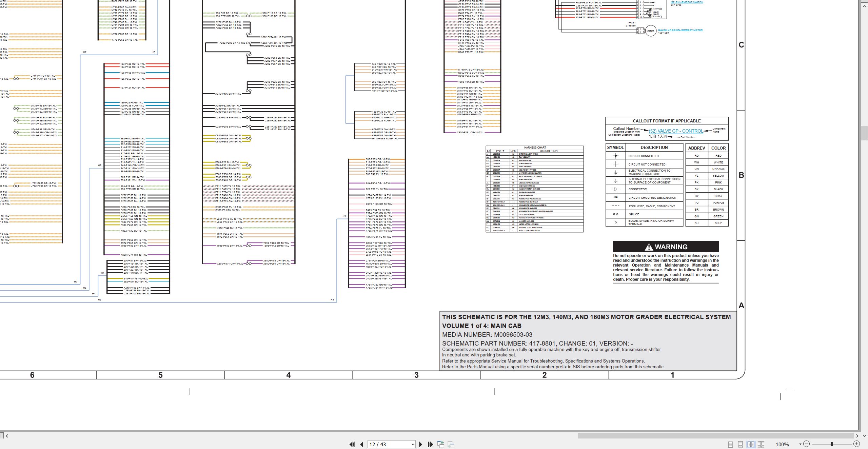Click VOLUME 1 of 4: MAIN CAB
The image size is (868, 449).
click(x=482, y=326)
